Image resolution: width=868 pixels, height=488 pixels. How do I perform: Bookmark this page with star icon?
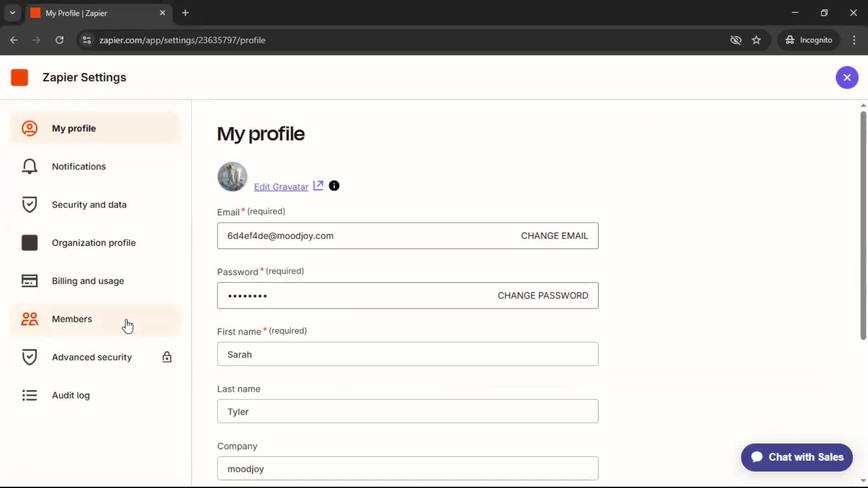coord(756,40)
